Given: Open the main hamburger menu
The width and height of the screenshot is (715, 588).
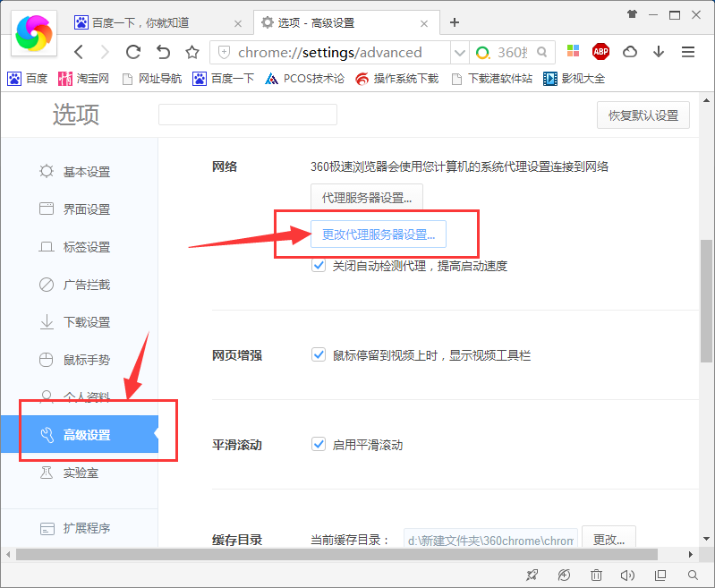Looking at the screenshot, I should coord(688,52).
